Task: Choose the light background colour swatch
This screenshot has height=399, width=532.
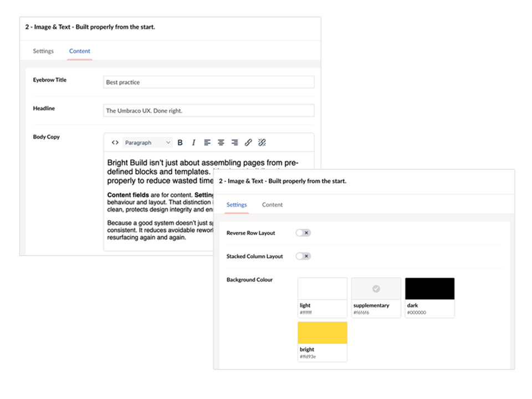Action: tap(323, 289)
